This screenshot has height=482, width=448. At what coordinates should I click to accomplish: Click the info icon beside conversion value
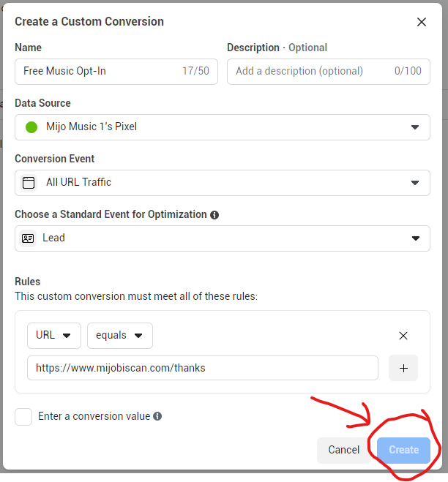pos(157,416)
